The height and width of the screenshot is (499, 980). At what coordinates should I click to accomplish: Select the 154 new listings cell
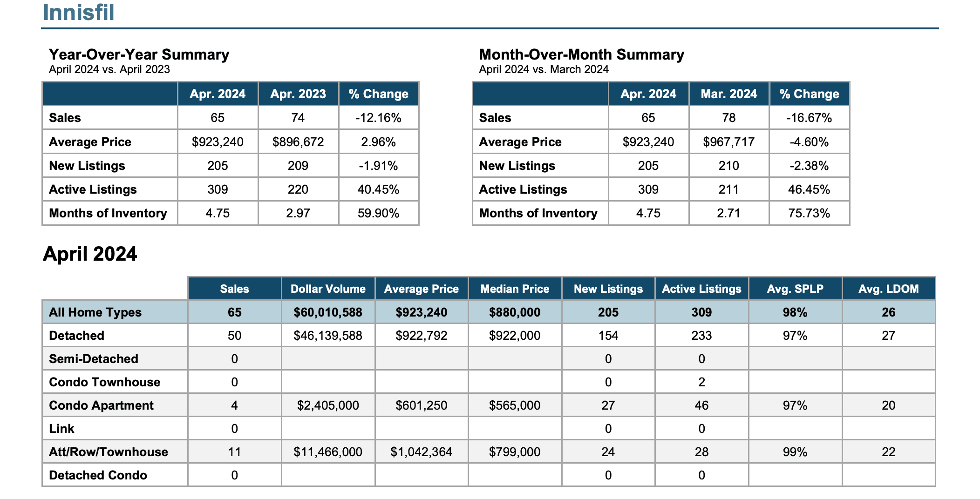pyautogui.click(x=608, y=336)
